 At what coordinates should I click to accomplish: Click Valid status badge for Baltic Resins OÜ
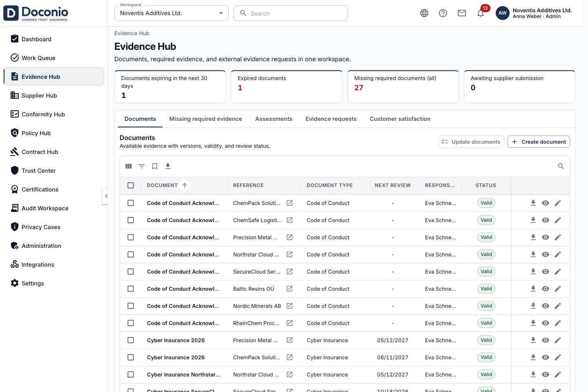pos(486,289)
